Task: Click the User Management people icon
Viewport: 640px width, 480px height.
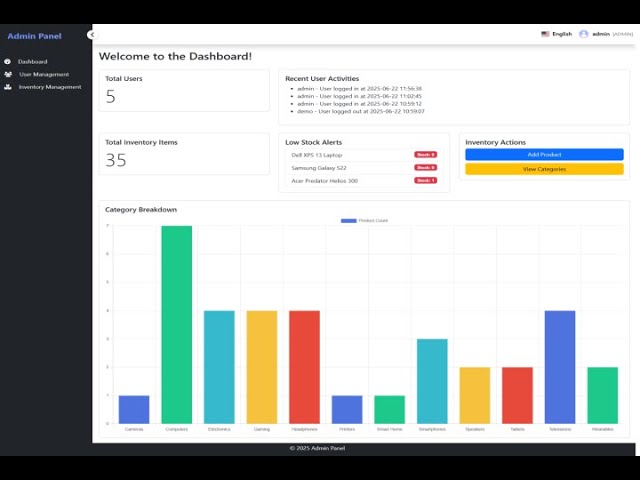Action: (x=8, y=74)
